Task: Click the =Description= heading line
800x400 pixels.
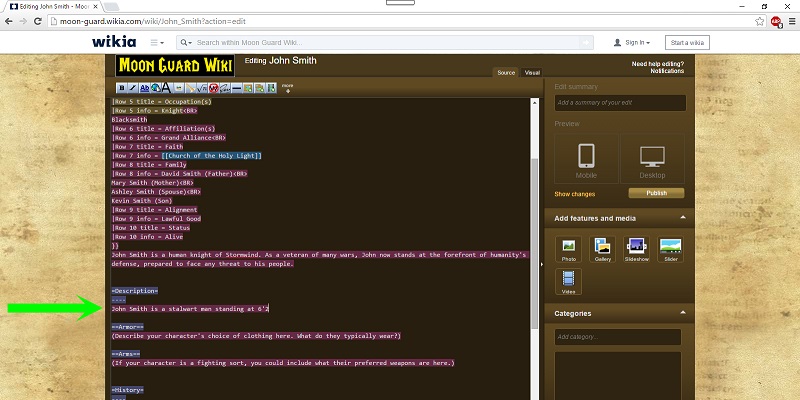Action: (x=135, y=291)
